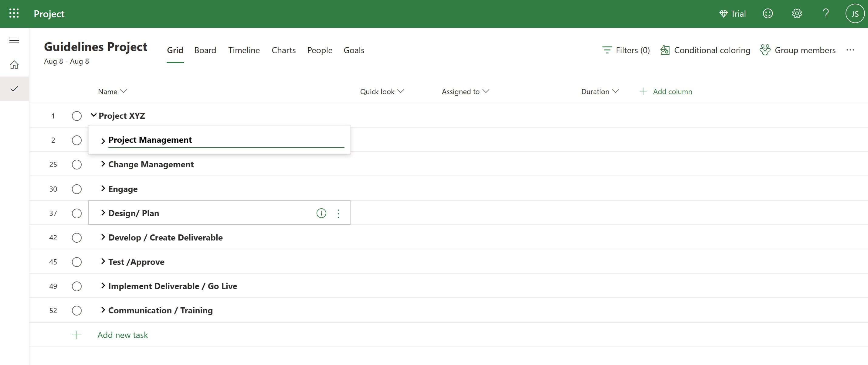
Task: Open the Help question mark icon
Action: pyautogui.click(x=826, y=13)
